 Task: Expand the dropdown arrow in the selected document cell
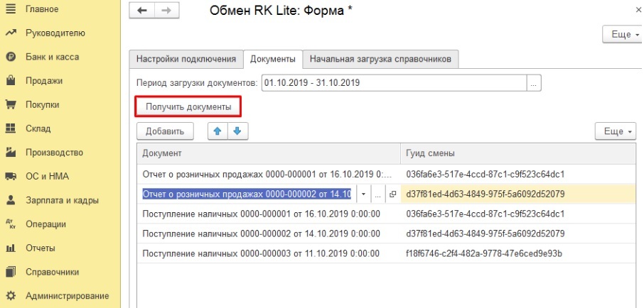point(363,194)
